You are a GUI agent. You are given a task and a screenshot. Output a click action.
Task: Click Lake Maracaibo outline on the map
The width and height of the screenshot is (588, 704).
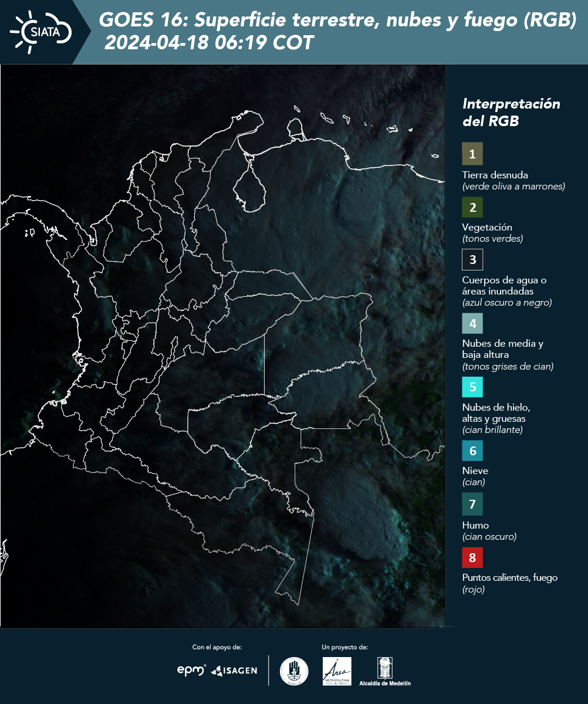[249, 185]
